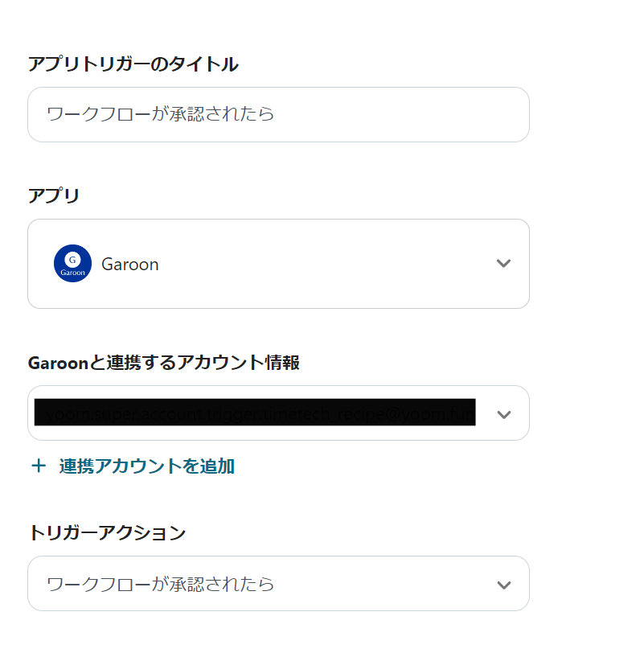Click the Garoon logo icon
This screenshot has width=644, height=657.
tap(72, 264)
